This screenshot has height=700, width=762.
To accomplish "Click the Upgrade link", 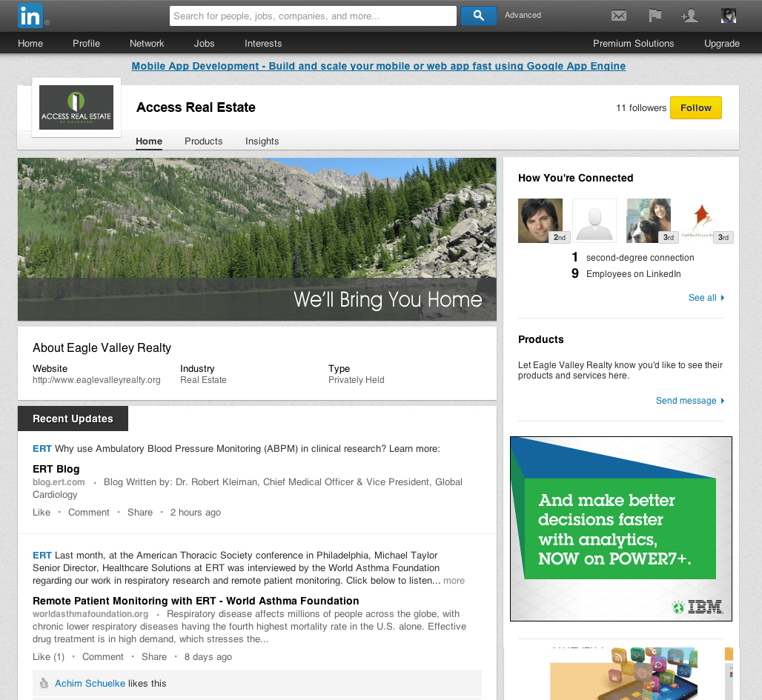I will [722, 43].
